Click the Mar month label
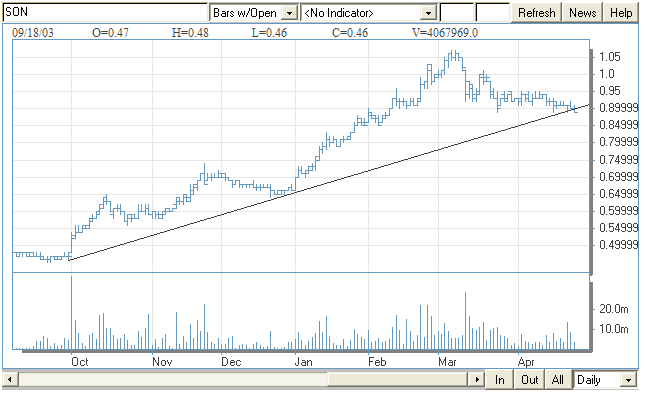This screenshot has width=645, height=393. click(447, 362)
